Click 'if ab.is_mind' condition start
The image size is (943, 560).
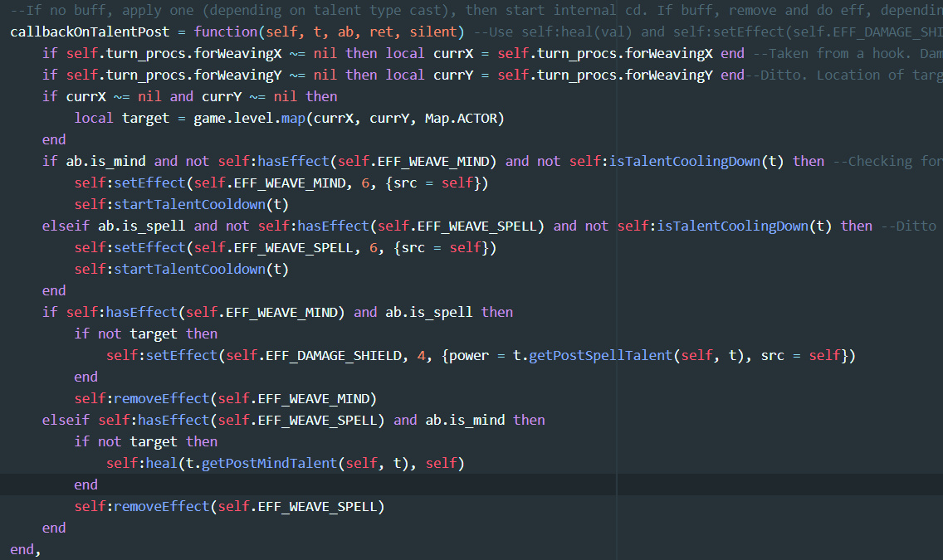(x=94, y=162)
